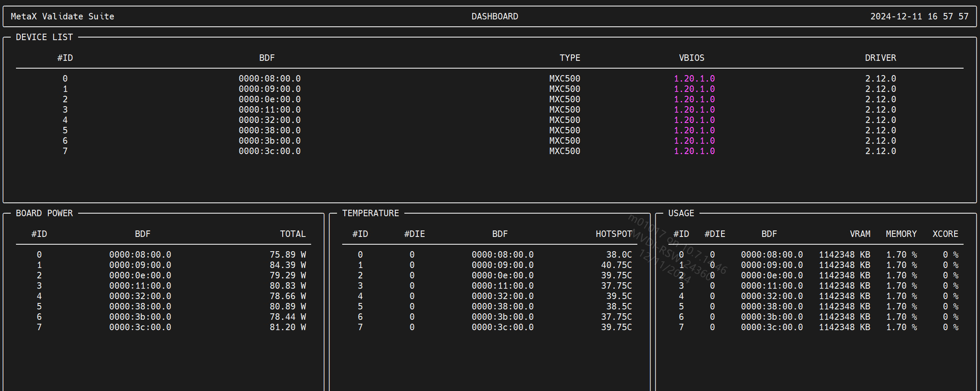This screenshot has height=391, width=980.
Task: Click the DEVICE LIST panel title
Action: pos(44,37)
